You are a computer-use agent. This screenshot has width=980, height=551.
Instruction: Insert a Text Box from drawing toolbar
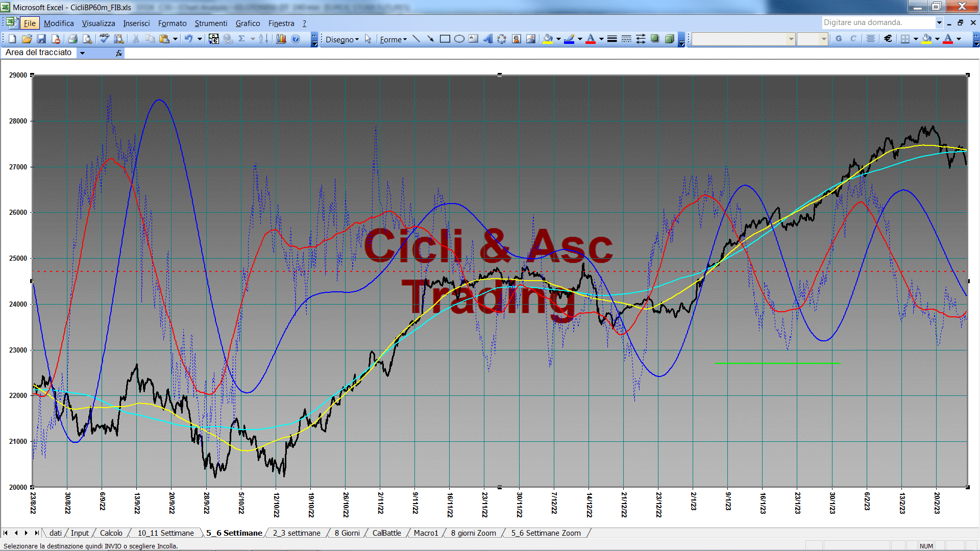[473, 39]
